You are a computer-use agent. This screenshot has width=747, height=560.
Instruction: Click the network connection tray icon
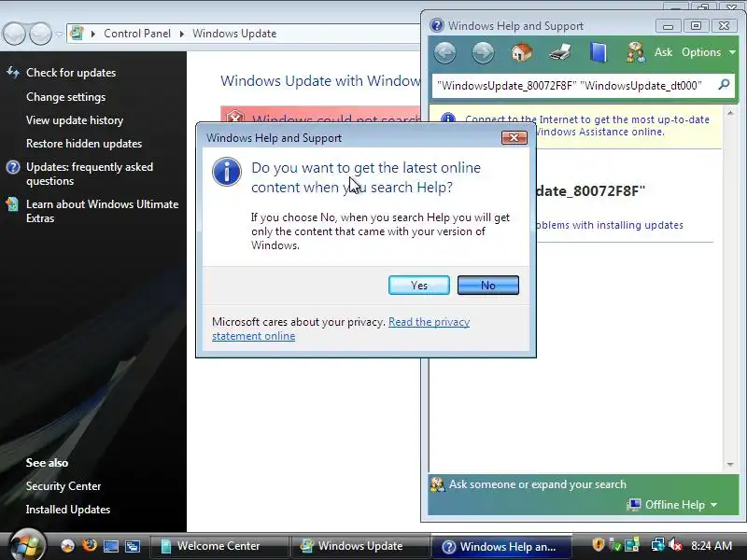[658, 544]
